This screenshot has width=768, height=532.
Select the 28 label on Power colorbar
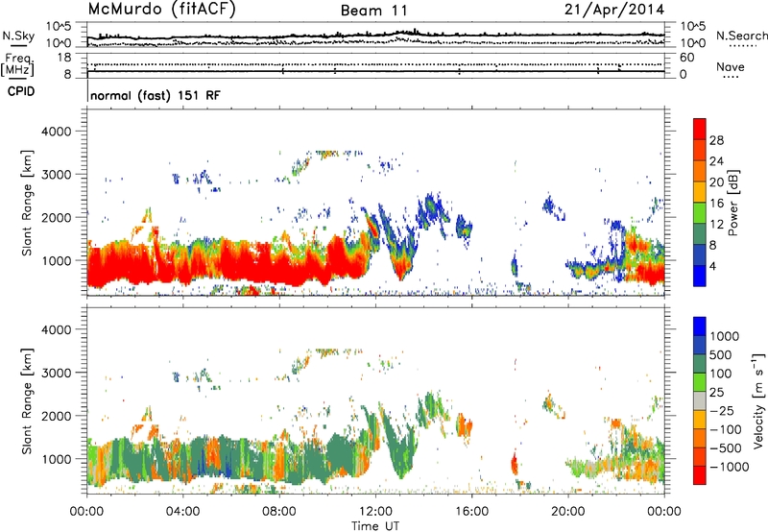pos(716,140)
